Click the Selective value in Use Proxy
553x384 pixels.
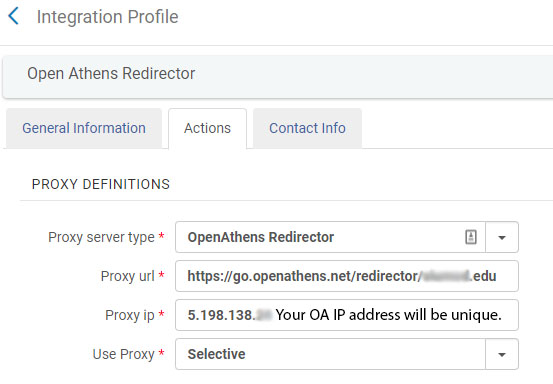pos(216,354)
